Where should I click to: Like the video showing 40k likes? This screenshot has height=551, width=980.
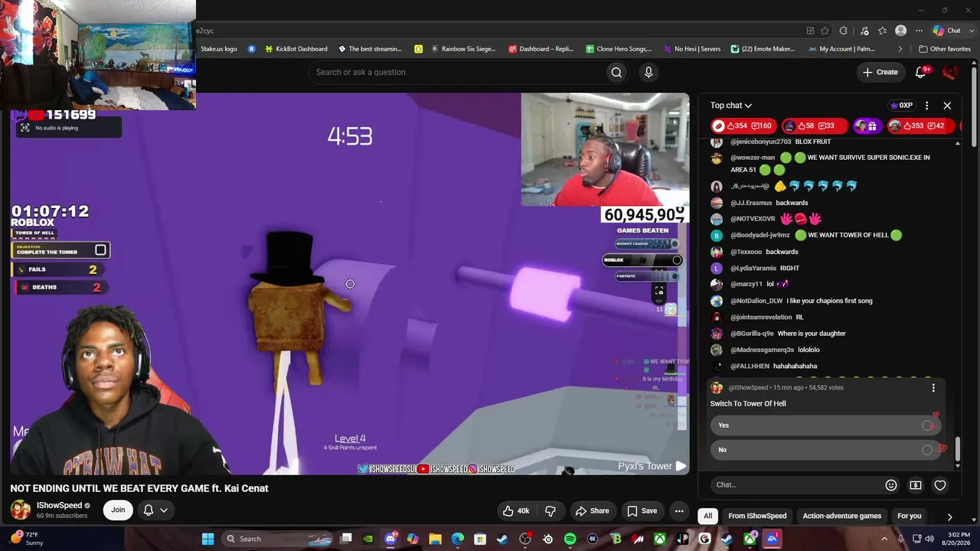(516, 510)
